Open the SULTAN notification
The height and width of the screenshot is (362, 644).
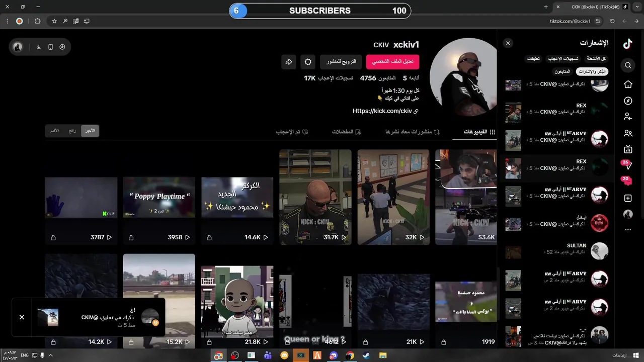pos(556,250)
